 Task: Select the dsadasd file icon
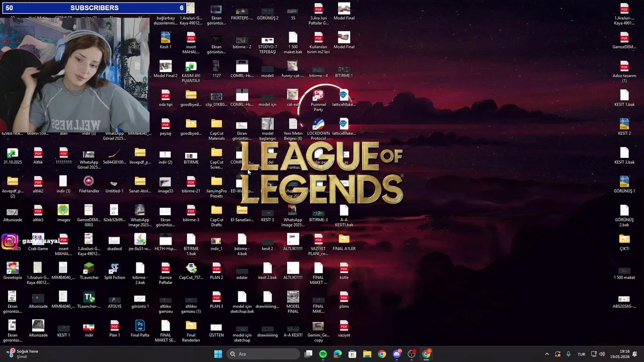[114, 243]
